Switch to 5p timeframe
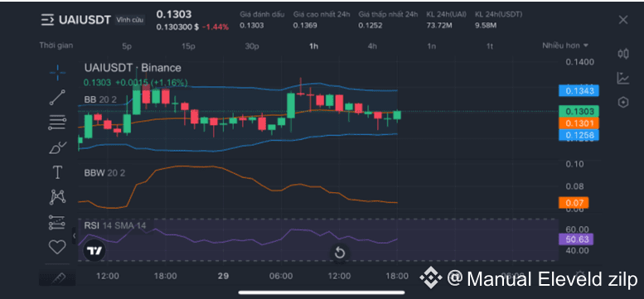644x299 pixels. [x=127, y=46]
